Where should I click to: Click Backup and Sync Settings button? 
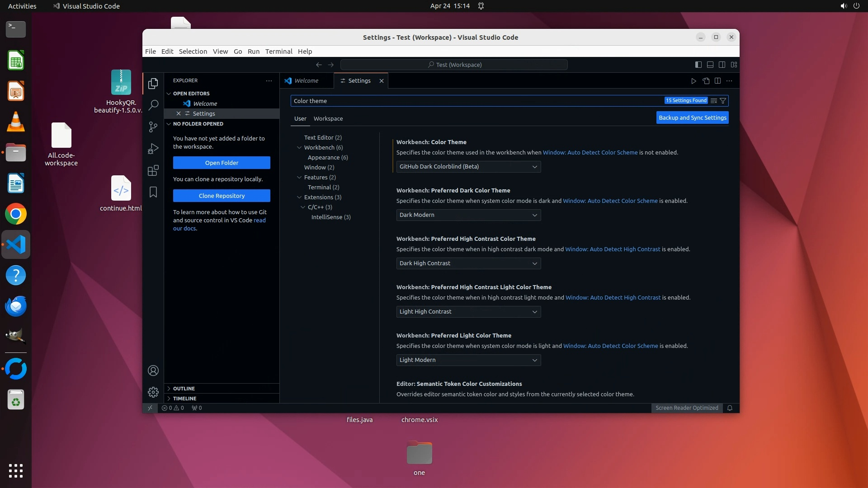tap(692, 118)
